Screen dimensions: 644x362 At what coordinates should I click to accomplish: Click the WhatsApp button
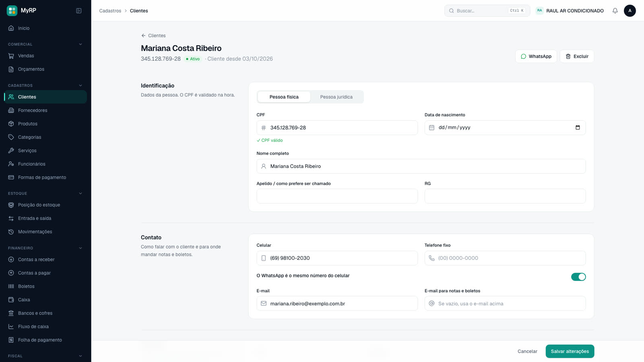coord(536,56)
